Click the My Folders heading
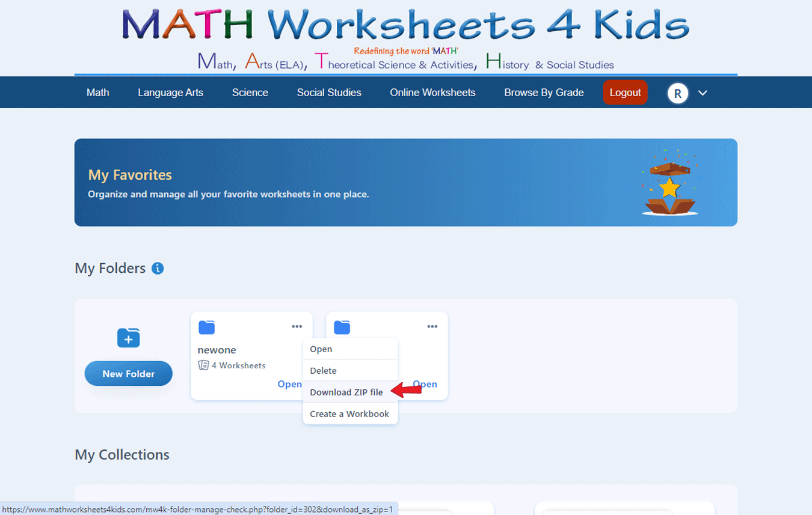812x515 pixels. click(110, 268)
